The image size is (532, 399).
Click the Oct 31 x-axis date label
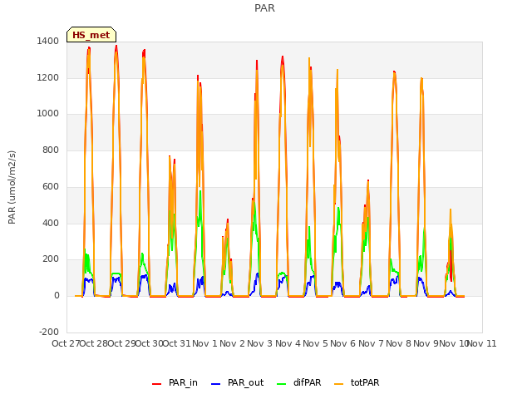177,343
